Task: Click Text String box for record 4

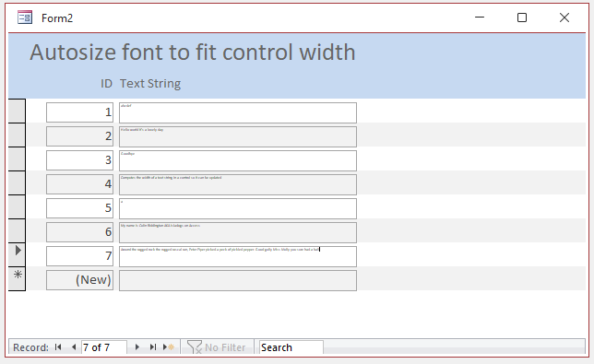Action: coord(238,184)
